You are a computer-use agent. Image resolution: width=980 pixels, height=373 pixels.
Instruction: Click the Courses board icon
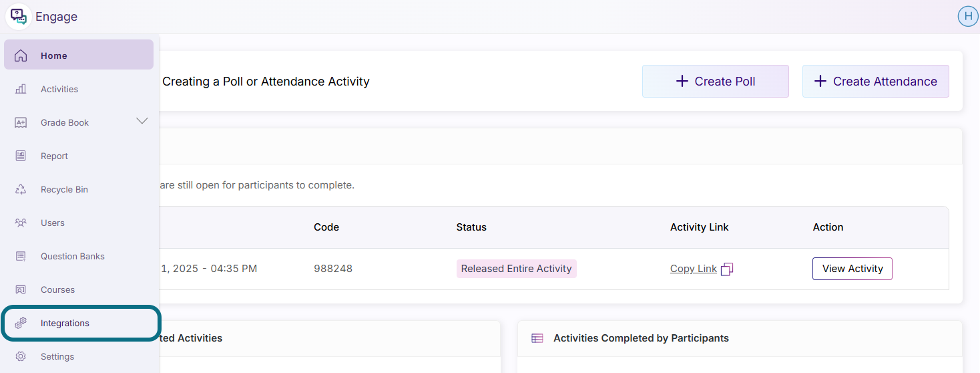pyautogui.click(x=21, y=289)
